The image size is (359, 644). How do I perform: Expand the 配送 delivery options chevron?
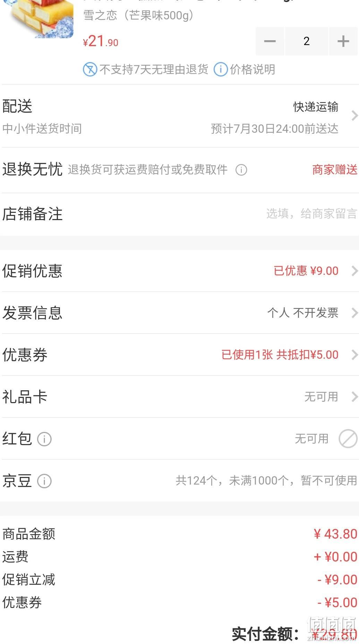354,116
